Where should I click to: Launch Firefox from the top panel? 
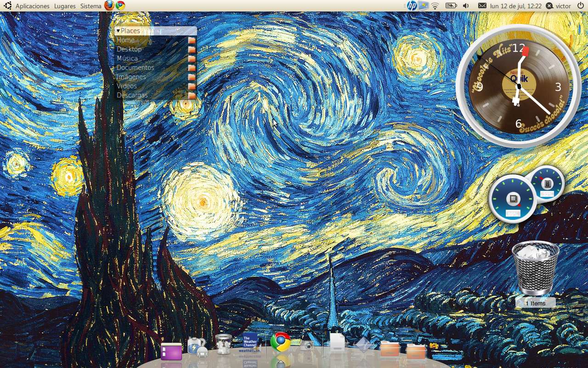(109, 6)
